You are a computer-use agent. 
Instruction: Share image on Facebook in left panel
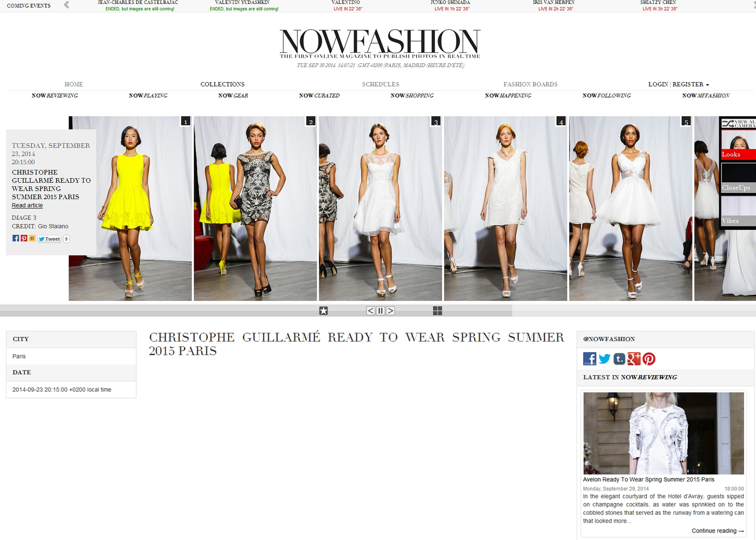click(x=16, y=238)
